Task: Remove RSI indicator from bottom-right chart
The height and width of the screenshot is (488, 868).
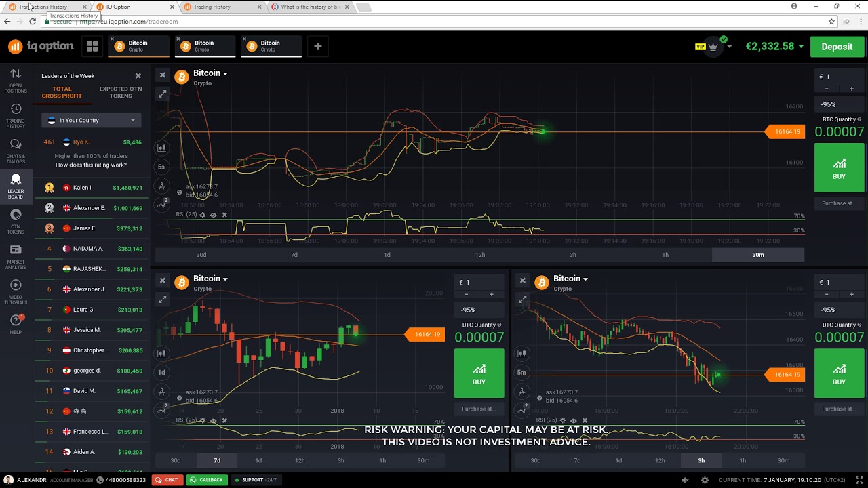Action: [x=585, y=420]
